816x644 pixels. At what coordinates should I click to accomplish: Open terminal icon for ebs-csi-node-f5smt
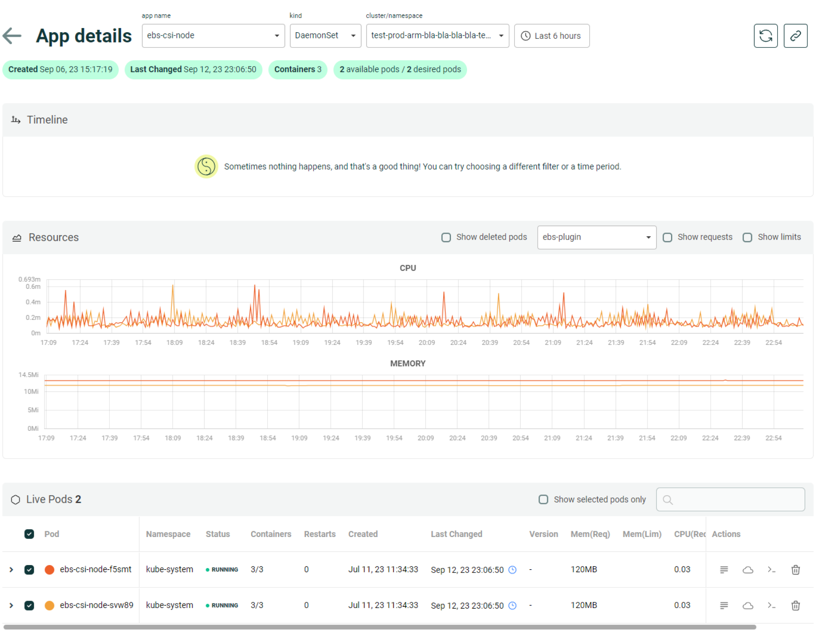(x=771, y=570)
